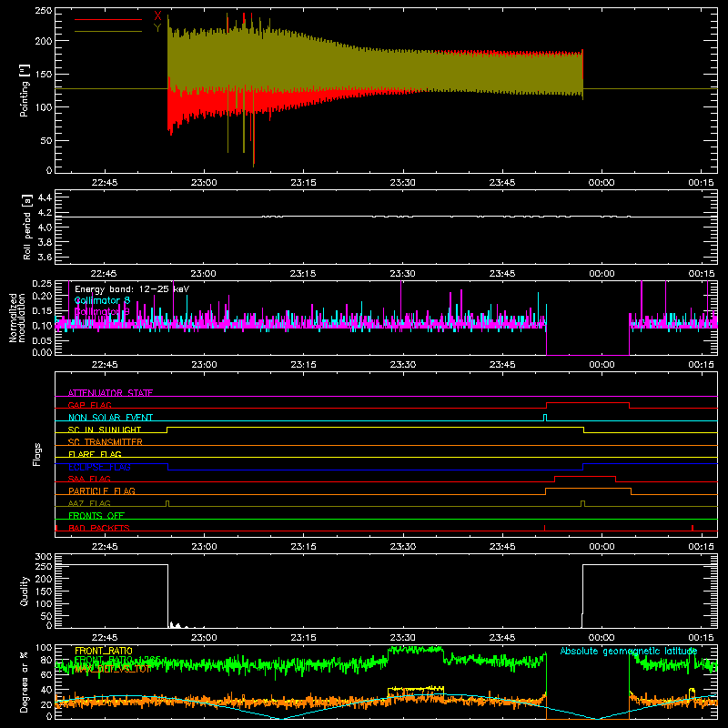Select '00:00' below the Pointing plot
Viewport: 728px width, 728px height.
(602, 183)
